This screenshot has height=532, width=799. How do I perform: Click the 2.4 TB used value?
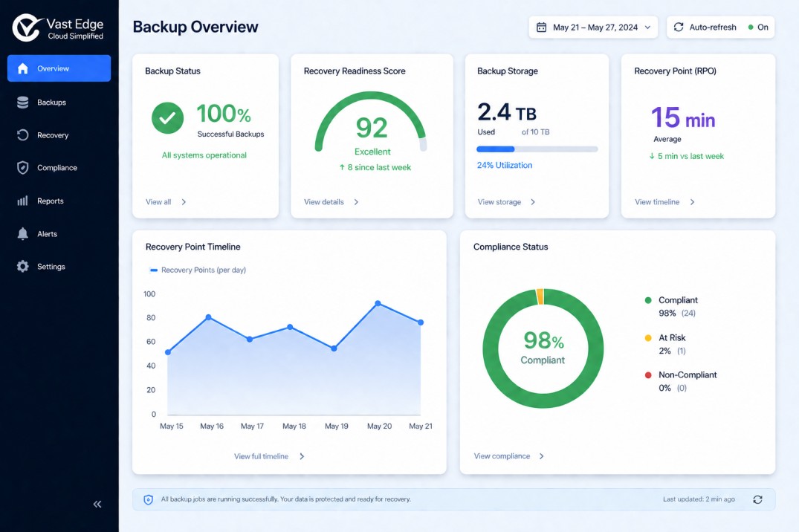coord(507,112)
